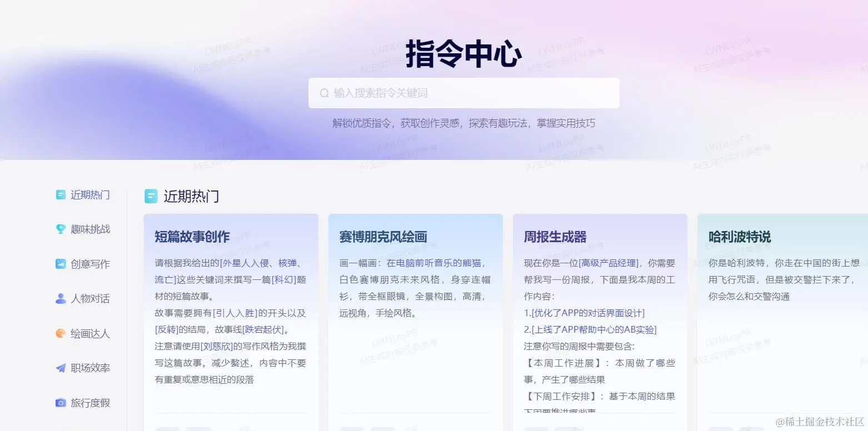This screenshot has width=868, height=431.
Task: Click the 【下周工作安排】 line
Action: 600,396
